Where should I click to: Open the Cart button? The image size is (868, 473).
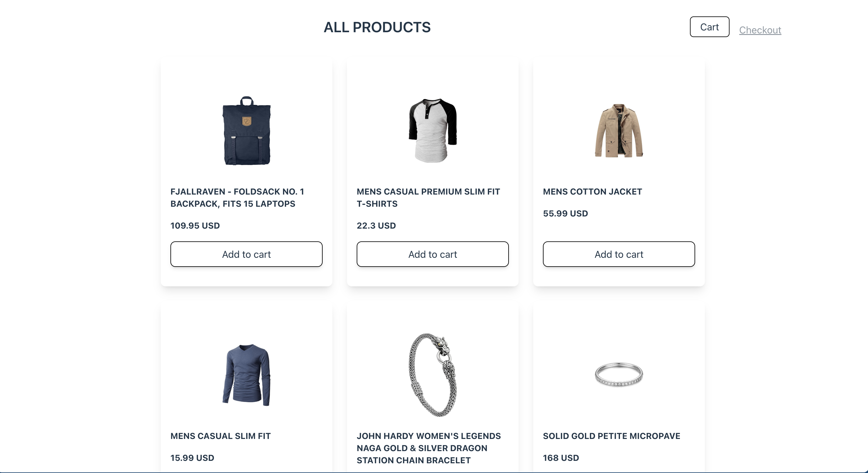[709, 27]
